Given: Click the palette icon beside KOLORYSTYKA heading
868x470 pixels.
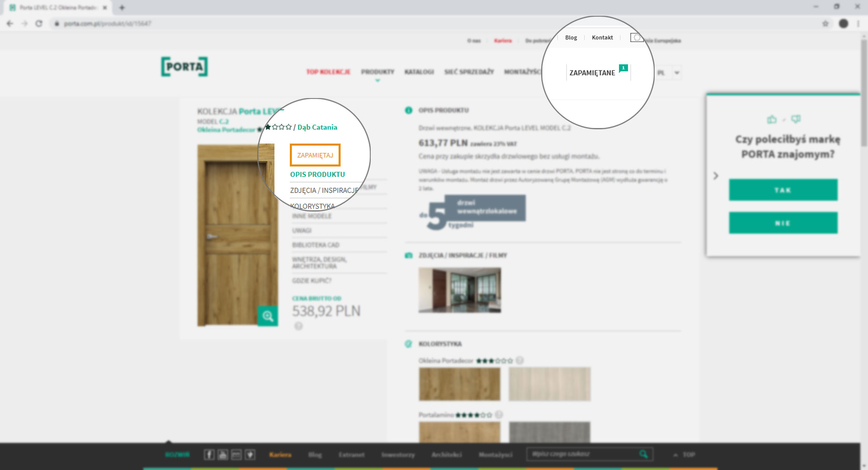Looking at the screenshot, I should click(409, 344).
